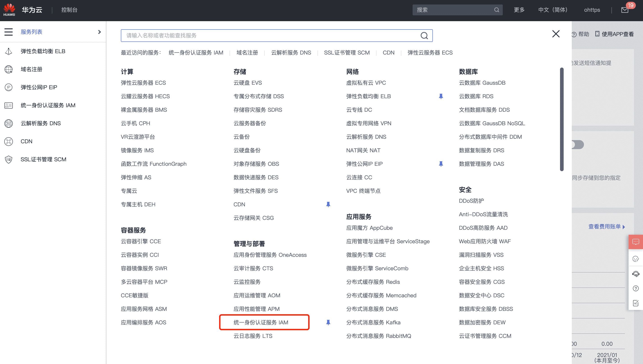The height and width of the screenshot is (364, 643).
Task: Click the service panel vertical scrollbar
Action: (x=562, y=119)
